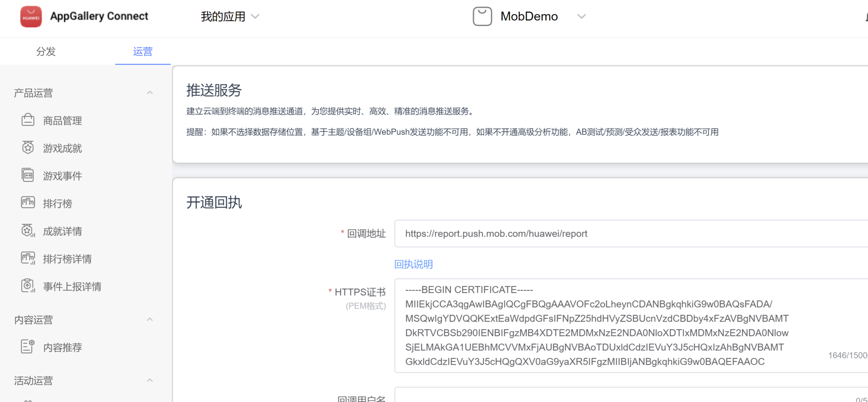Click the Huawei AppGallery Connect logo

(x=31, y=17)
